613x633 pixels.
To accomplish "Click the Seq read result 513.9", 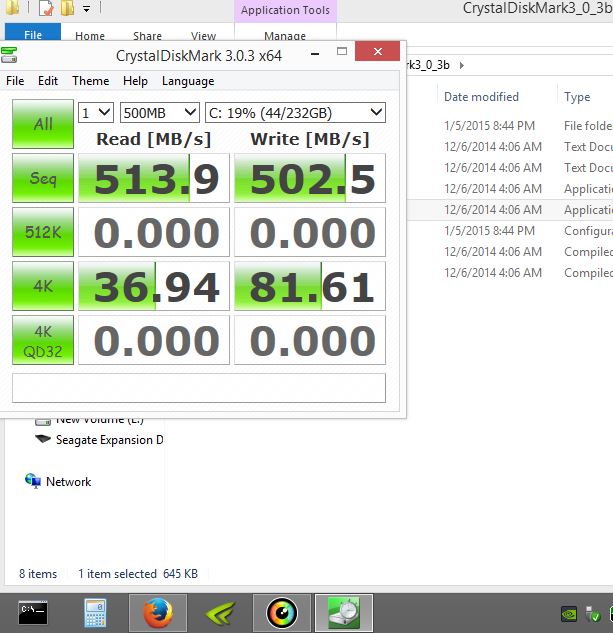I will click(x=153, y=178).
